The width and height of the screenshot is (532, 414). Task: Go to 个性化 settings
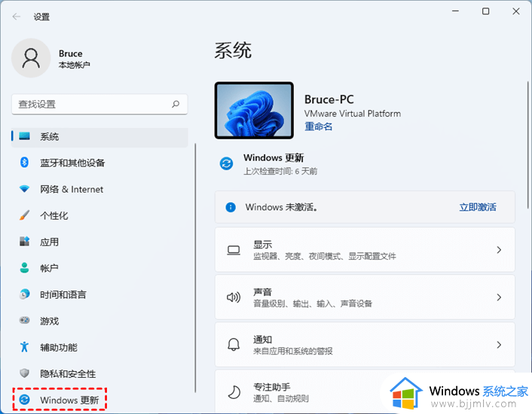click(x=99, y=215)
